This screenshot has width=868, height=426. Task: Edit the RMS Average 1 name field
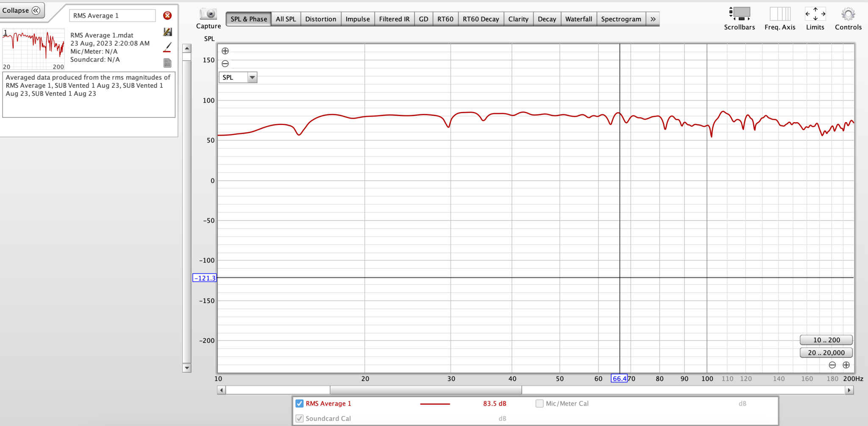(x=112, y=16)
